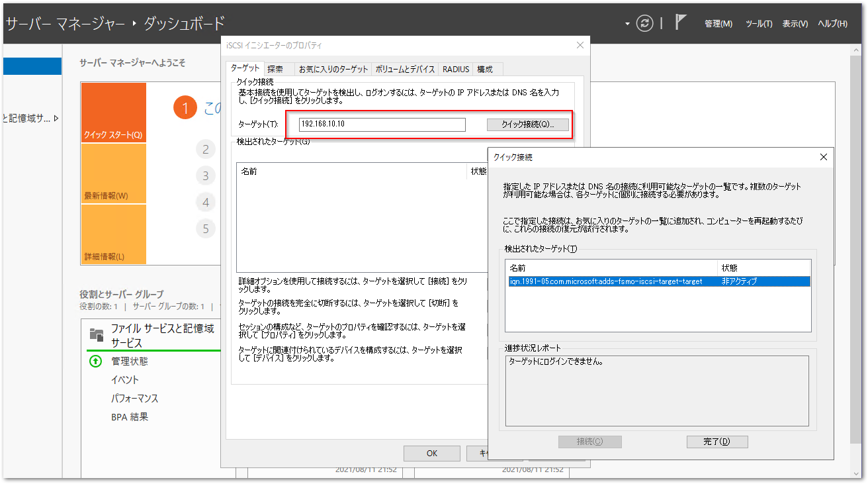
Task: Open the notifications flag icon
Action: (679, 22)
